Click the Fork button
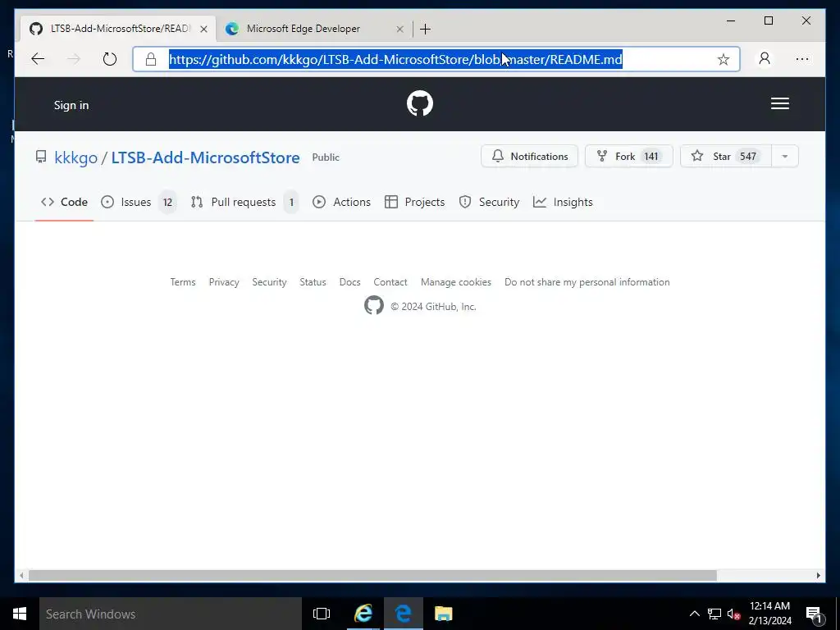The image size is (840, 630). pos(629,157)
